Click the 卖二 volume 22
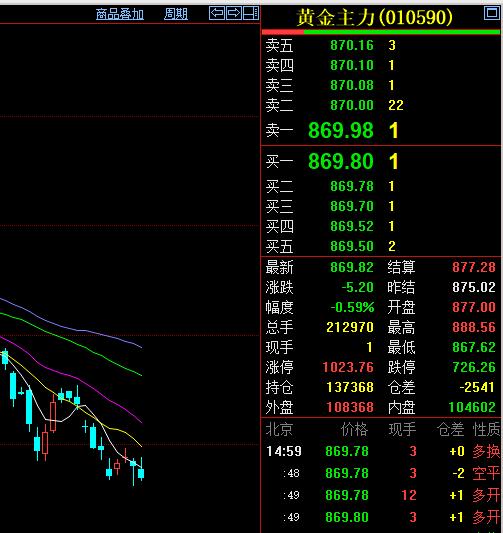This screenshot has height=533, width=503. (x=396, y=105)
